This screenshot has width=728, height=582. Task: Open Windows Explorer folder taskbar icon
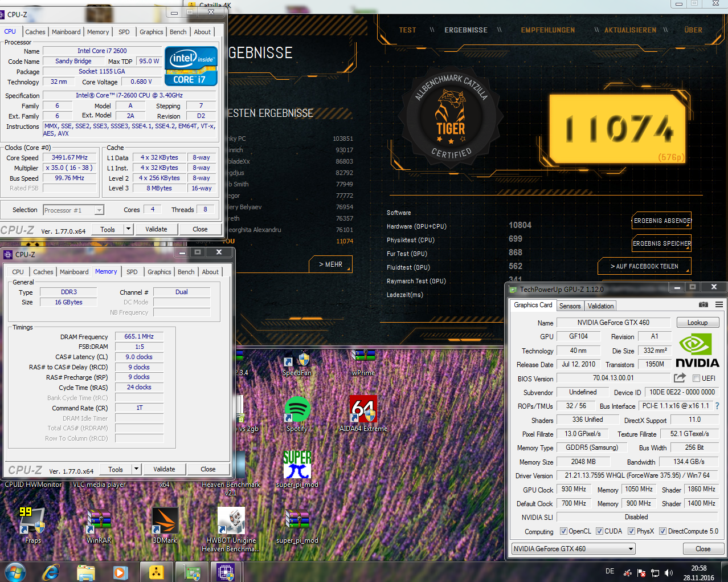[x=85, y=572]
